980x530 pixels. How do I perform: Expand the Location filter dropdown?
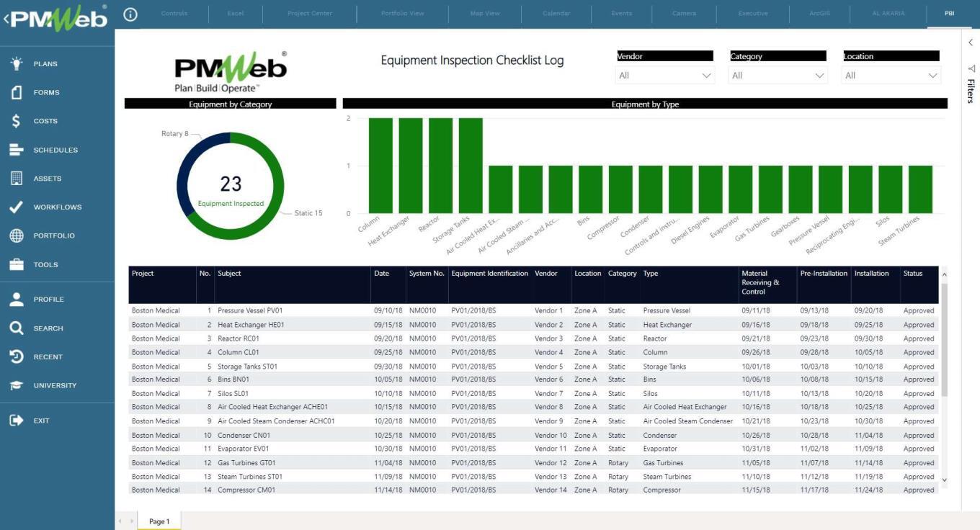point(891,76)
